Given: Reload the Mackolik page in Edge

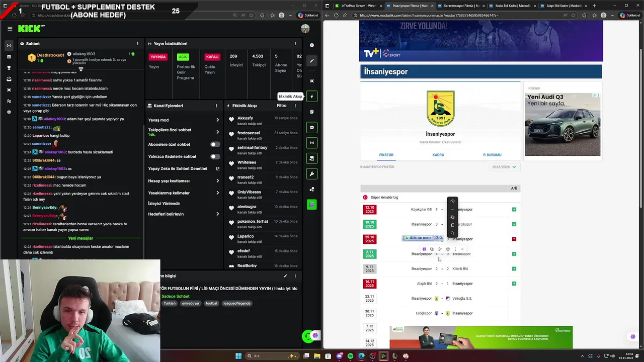Looking at the screenshot, I should coord(336,15).
